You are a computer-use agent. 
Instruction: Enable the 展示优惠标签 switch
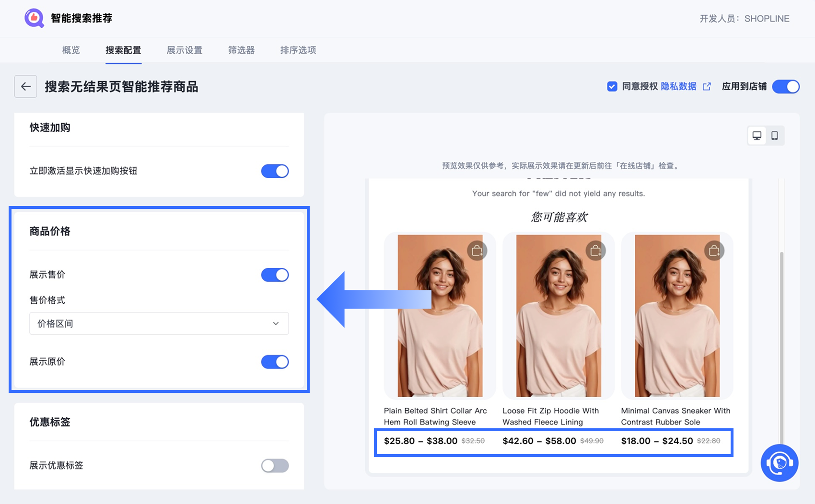point(275,466)
